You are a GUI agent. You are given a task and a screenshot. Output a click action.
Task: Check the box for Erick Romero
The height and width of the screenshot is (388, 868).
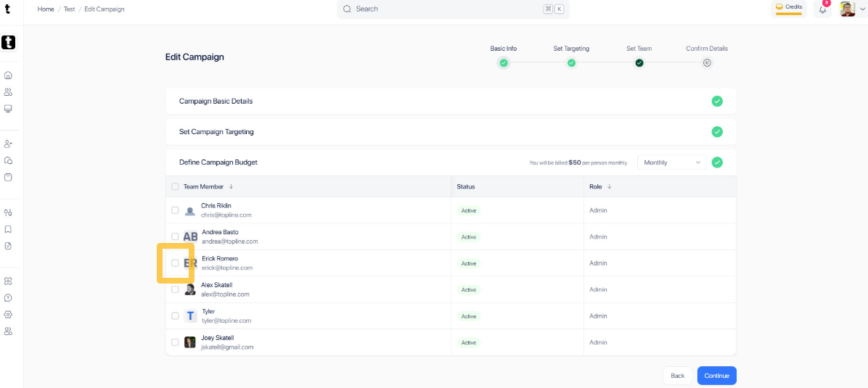pyautogui.click(x=175, y=263)
